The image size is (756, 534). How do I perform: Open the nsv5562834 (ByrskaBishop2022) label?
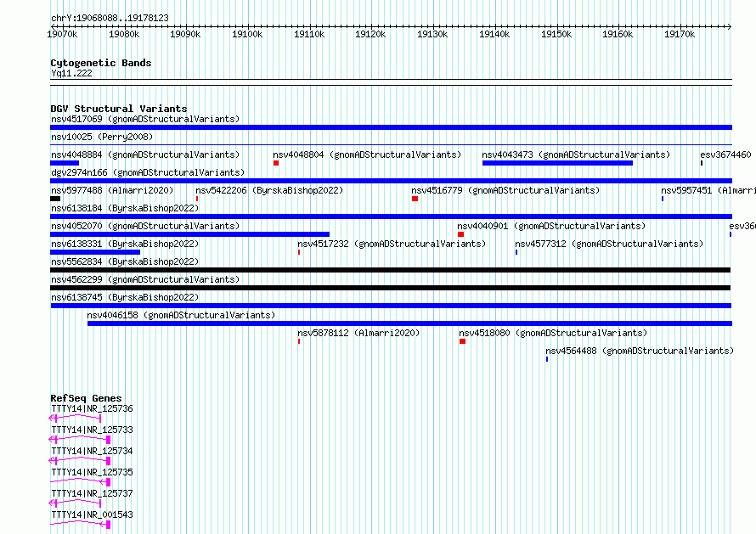click(x=125, y=261)
